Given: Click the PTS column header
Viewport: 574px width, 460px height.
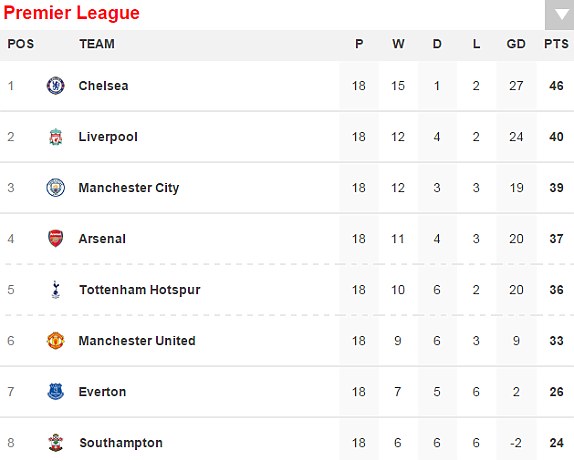Looking at the screenshot, I should pyautogui.click(x=556, y=44).
